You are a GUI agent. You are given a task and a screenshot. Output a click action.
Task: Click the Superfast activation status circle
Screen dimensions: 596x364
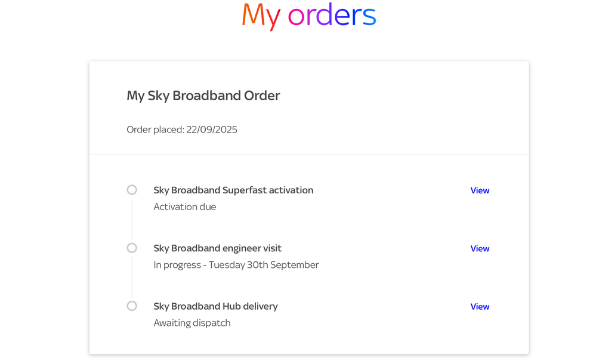tap(132, 190)
